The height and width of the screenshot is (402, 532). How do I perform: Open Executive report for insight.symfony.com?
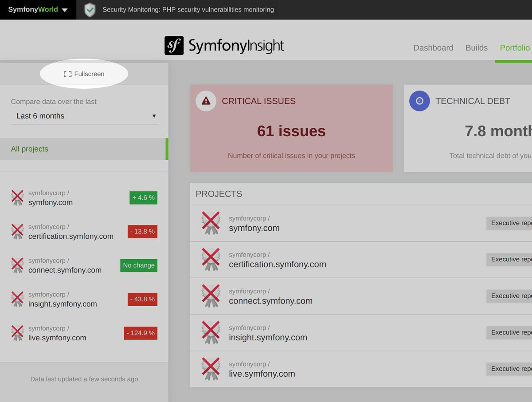[x=509, y=332]
